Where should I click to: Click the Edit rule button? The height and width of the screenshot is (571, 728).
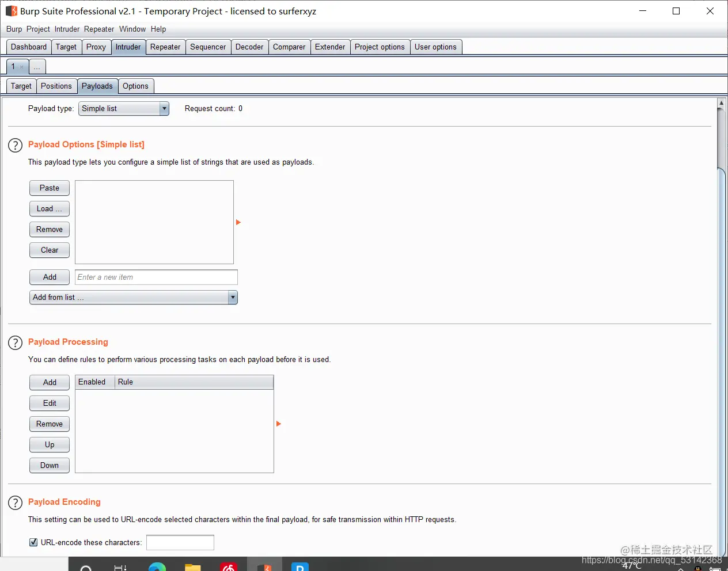pyautogui.click(x=50, y=403)
